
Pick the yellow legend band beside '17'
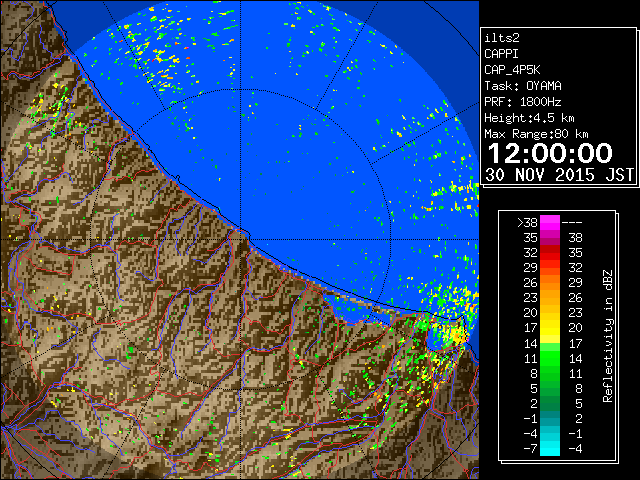(x=550, y=328)
